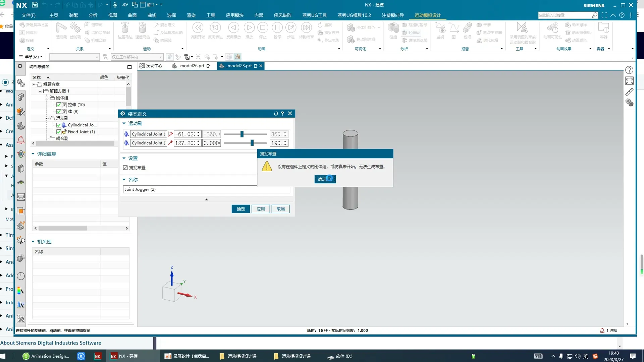Viewport: 644px width, 362px height.
Task: Toggle the 拉伸 (10) checkbox in navigator
Action: tap(59, 105)
